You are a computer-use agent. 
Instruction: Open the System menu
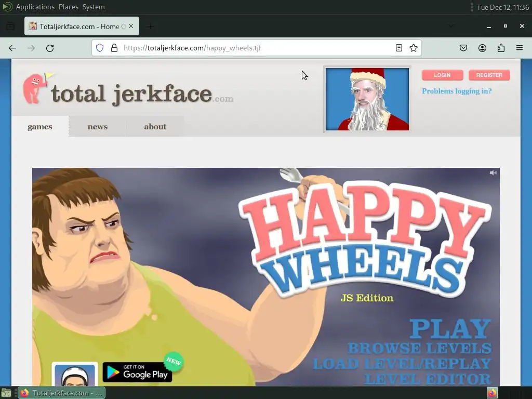point(94,7)
